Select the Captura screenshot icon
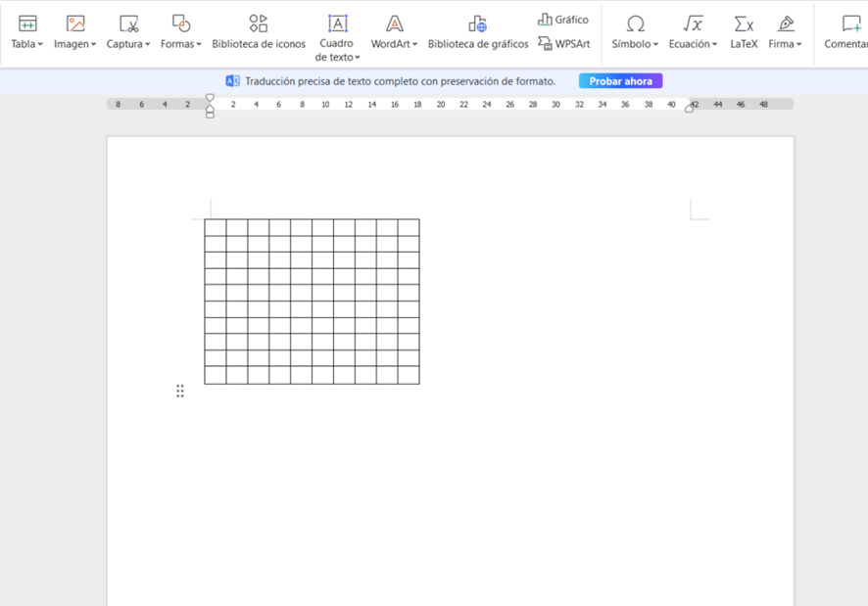This screenshot has width=868, height=606. [128, 23]
